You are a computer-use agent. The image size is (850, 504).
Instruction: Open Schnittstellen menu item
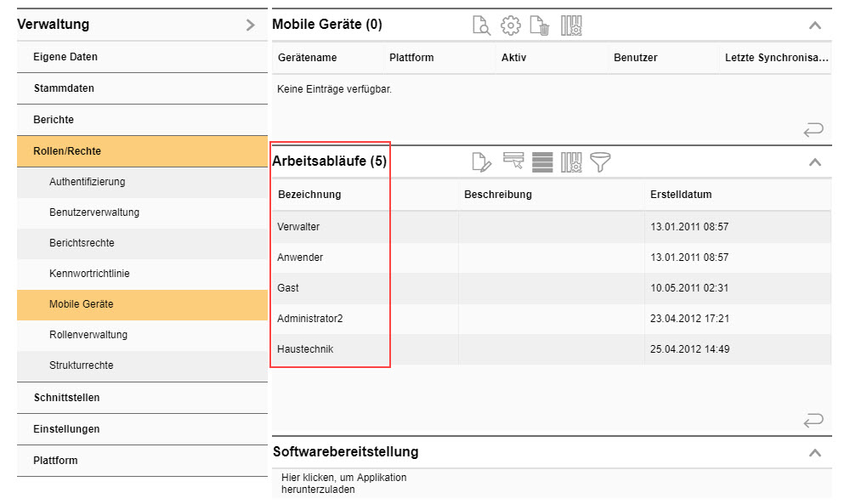point(142,398)
